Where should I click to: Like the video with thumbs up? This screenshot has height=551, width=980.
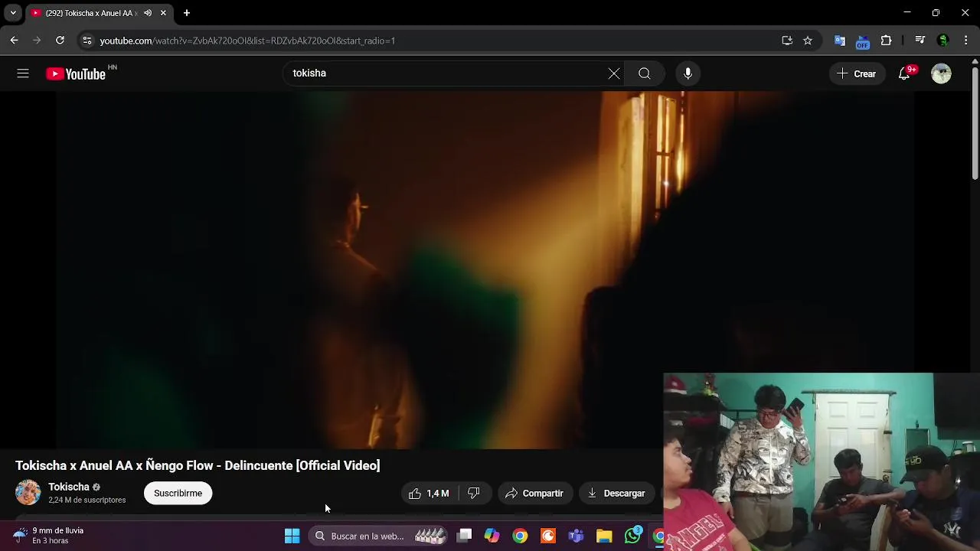pyautogui.click(x=428, y=494)
